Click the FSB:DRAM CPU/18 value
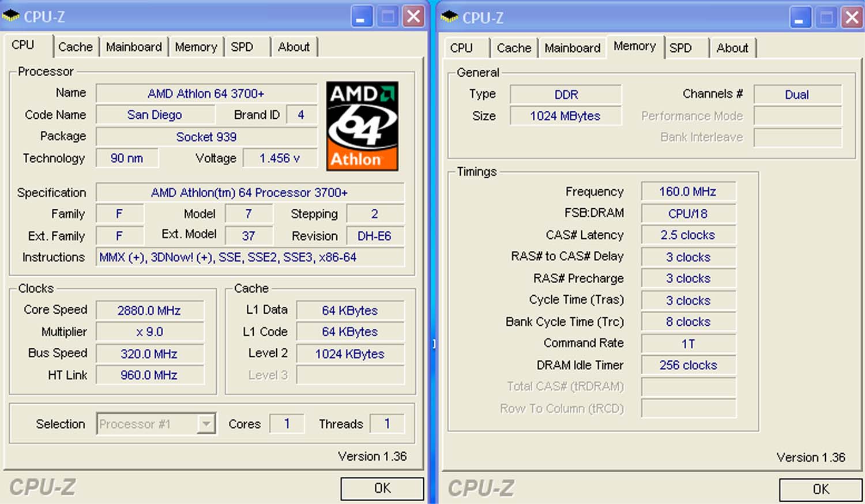 (x=689, y=213)
